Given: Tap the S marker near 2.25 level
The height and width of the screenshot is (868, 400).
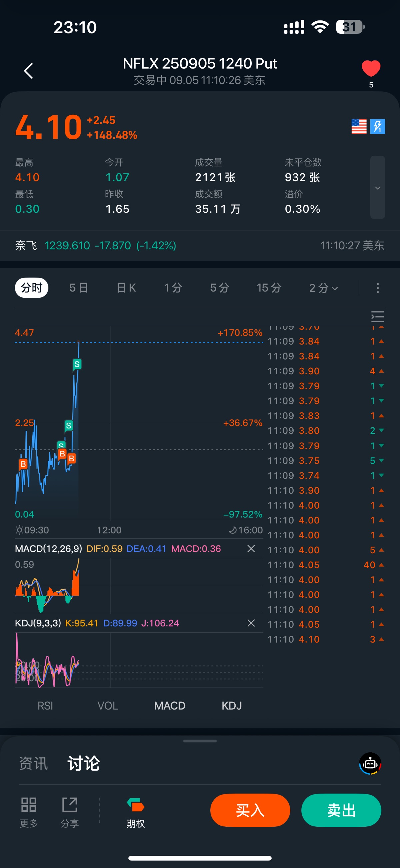Looking at the screenshot, I should (x=69, y=425).
